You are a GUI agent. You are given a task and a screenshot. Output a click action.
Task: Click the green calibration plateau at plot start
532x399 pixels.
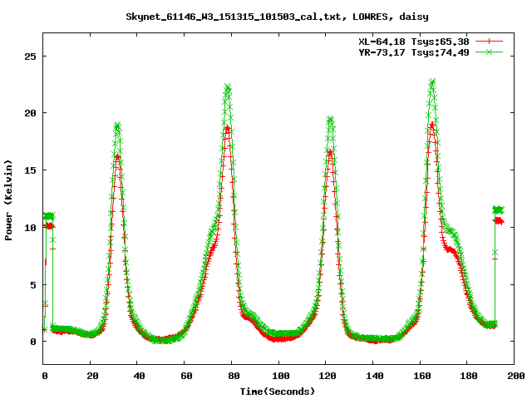[49, 216]
